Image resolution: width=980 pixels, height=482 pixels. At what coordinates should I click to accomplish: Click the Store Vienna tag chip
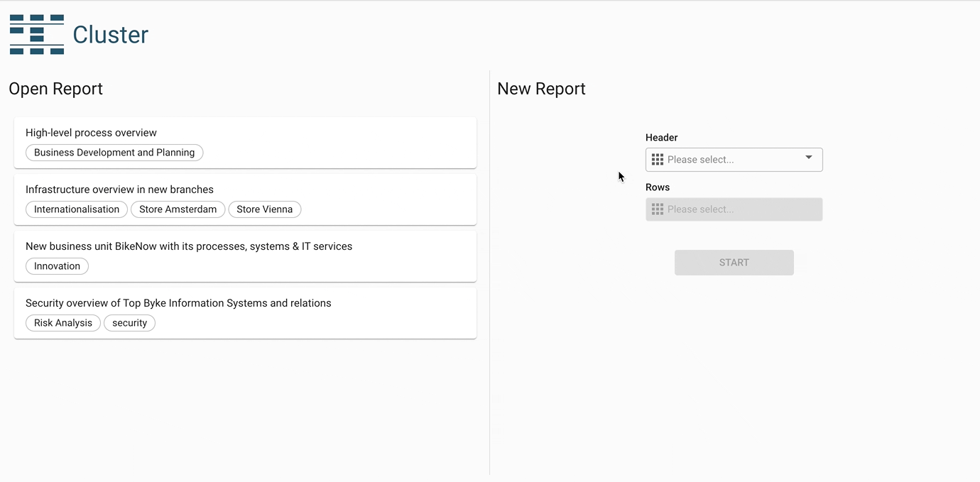click(x=265, y=209)
